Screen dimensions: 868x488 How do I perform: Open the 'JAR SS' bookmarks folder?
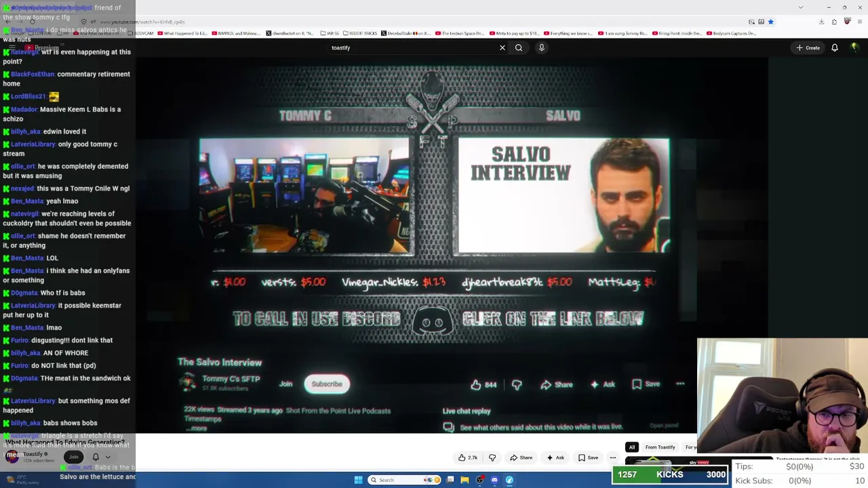pyautogui.click(x=330, y=33)
